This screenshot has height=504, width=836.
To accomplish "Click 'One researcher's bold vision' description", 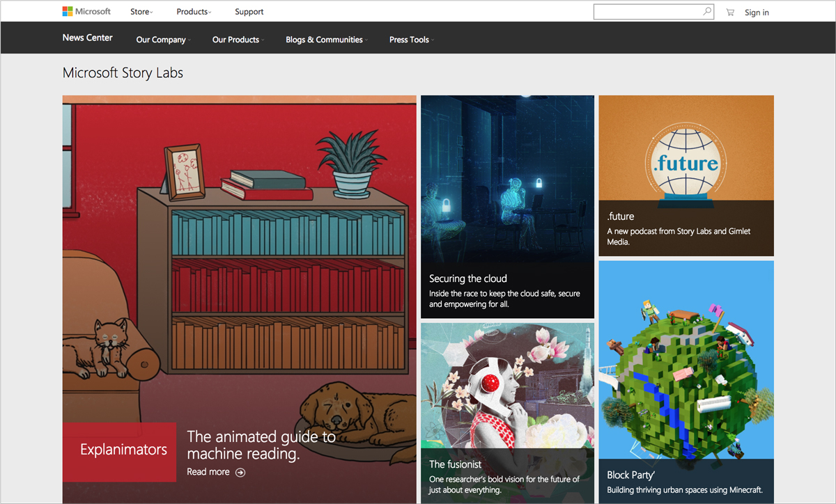I will 504,485.
